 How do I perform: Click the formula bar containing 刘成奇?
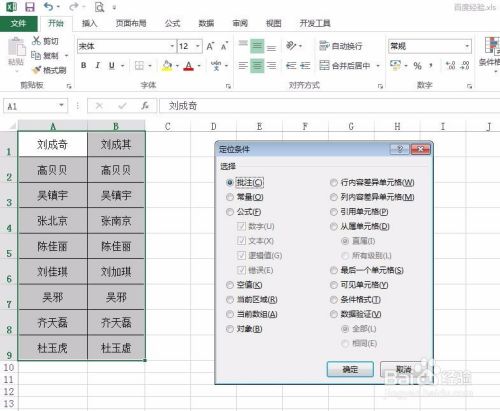coord(329,106)
